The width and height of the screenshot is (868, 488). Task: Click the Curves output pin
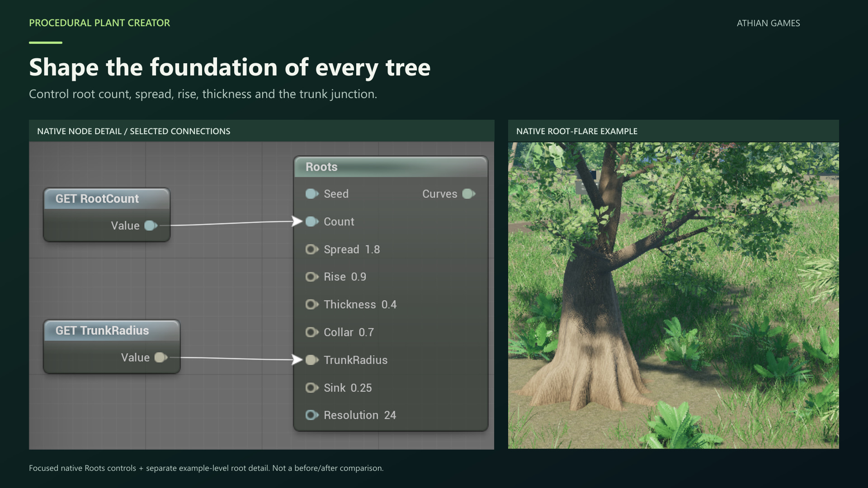tap(469, 194)
